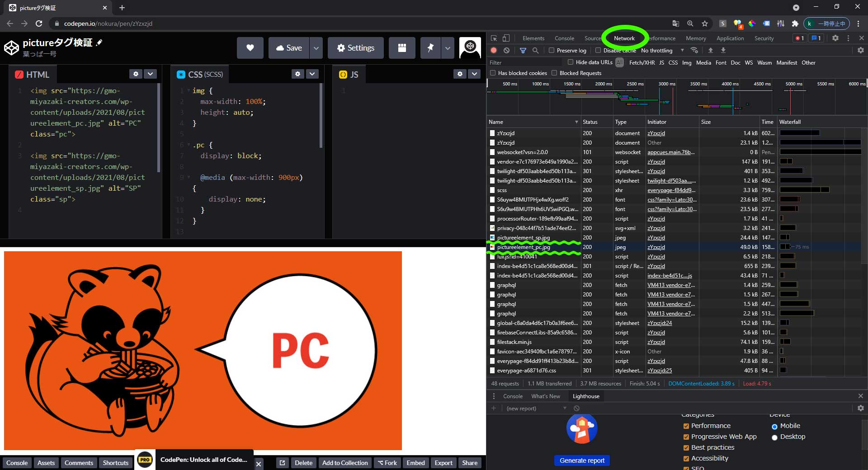Bookmark this page with the star icon
The height and width of the screenshot is (470, 868).
click(705, 23)
